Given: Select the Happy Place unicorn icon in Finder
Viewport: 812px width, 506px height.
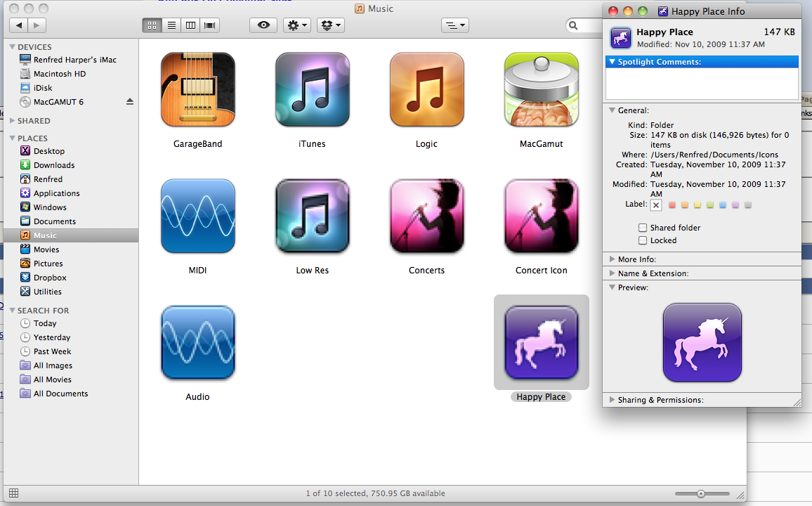Looking at the screenshot, I should (x=541, y=342).
